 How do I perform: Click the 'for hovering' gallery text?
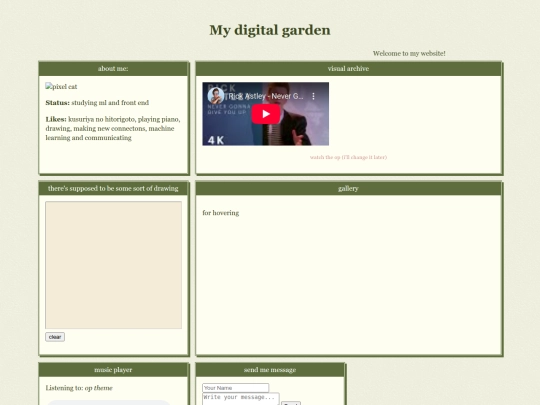pos(221,213)
